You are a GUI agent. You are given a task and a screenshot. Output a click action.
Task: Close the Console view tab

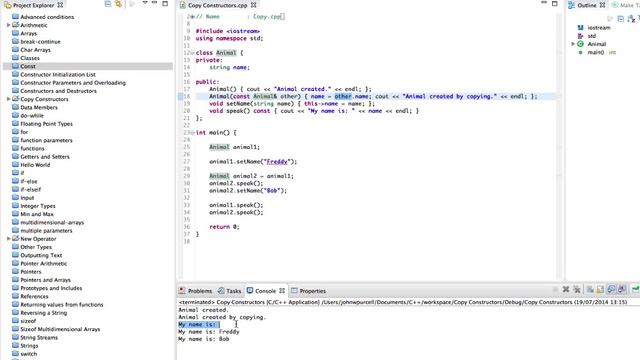point(282,291)
